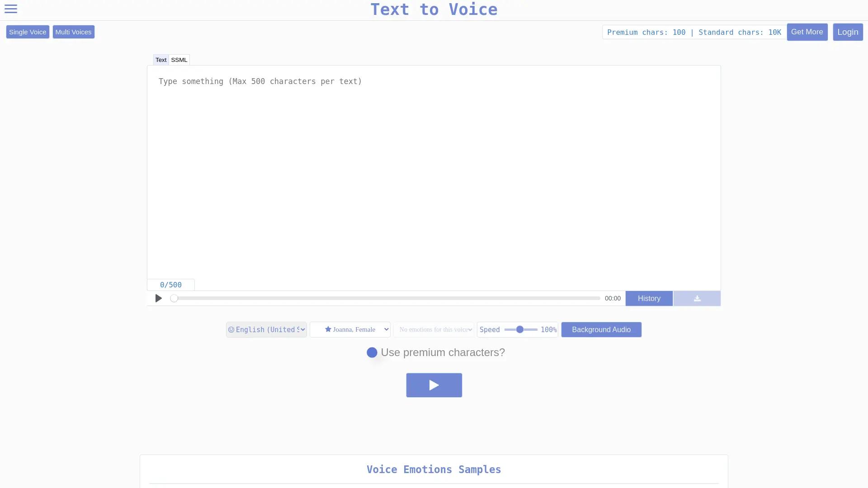Switch to Multi Voices mode
The width and height of the screenshot is (868, 488).
pyautogui.click(x=73, y=32)
